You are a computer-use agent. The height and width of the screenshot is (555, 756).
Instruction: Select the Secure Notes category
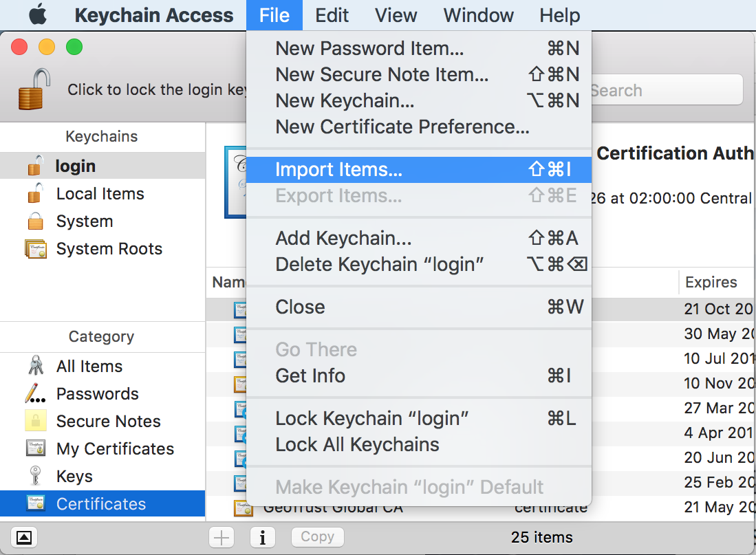(x=102, y=421)
